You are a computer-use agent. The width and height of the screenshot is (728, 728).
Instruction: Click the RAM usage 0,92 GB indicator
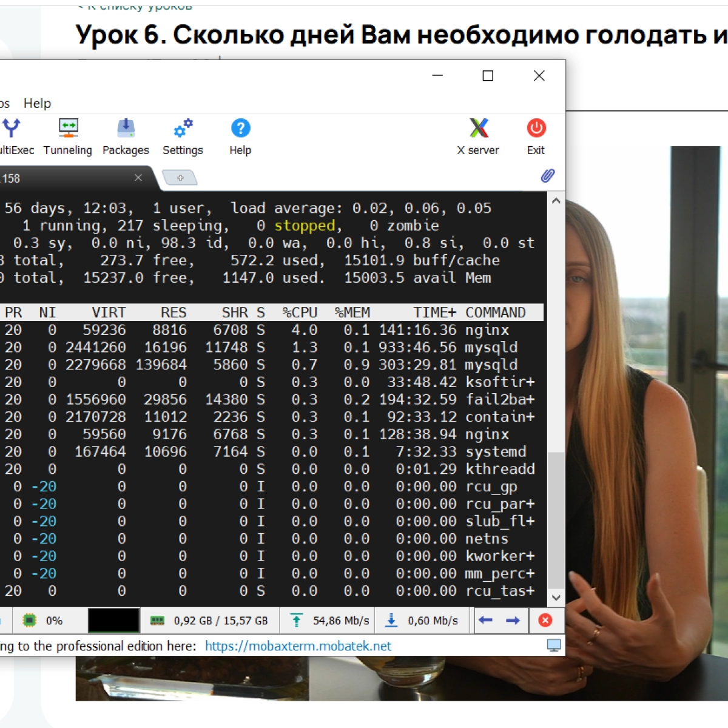point(210,621)
